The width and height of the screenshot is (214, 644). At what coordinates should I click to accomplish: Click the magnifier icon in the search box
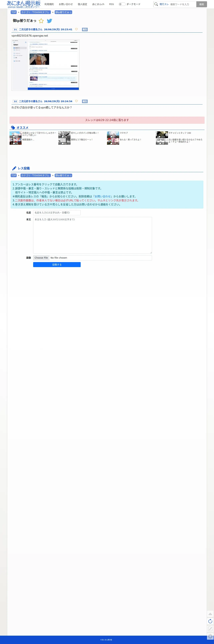click(x=156, y=4)
